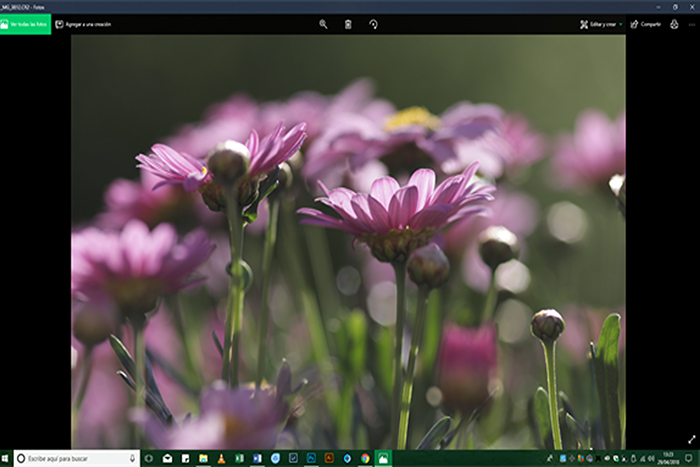The width and height of the screenshot is (700, 467).
Task: Open Excel from the taskbar
Action: click(x=238, y=458)
